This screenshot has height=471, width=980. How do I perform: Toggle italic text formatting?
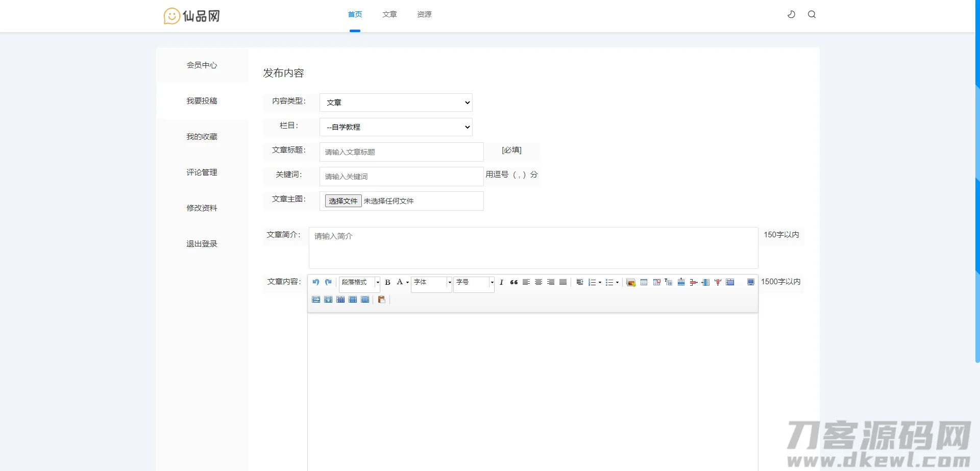tap(501, 282)
